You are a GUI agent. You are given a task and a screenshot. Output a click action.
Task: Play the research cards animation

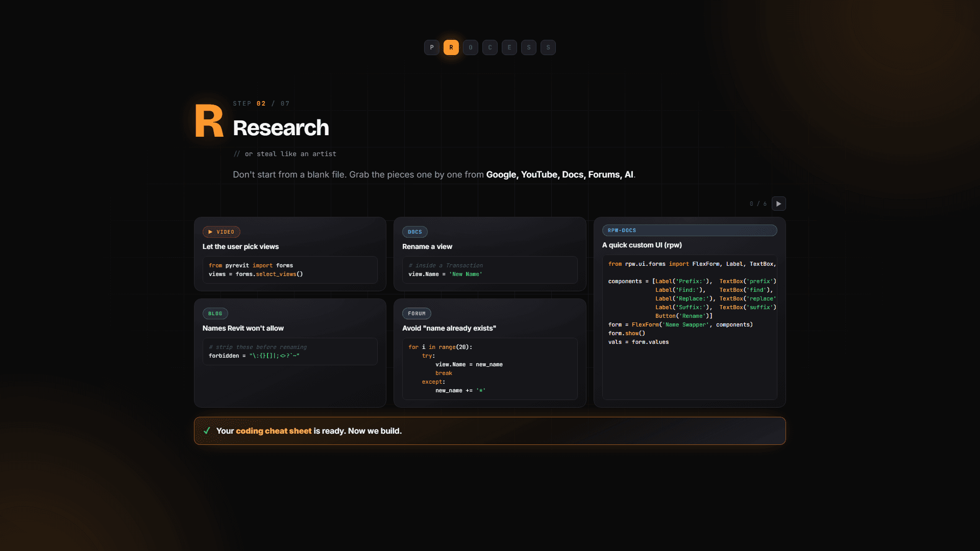coord(778,204)
